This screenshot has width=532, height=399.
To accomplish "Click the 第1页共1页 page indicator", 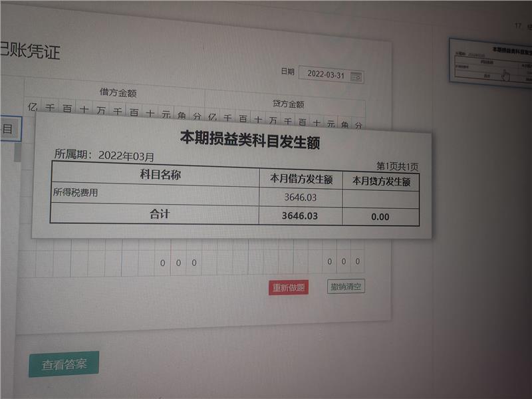I will click(397, 166).
